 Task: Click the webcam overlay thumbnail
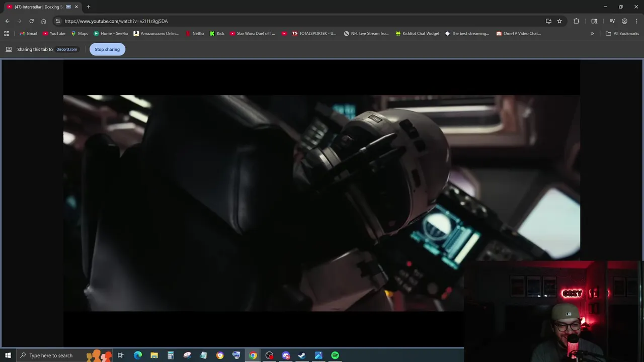[x=553, y=311]
